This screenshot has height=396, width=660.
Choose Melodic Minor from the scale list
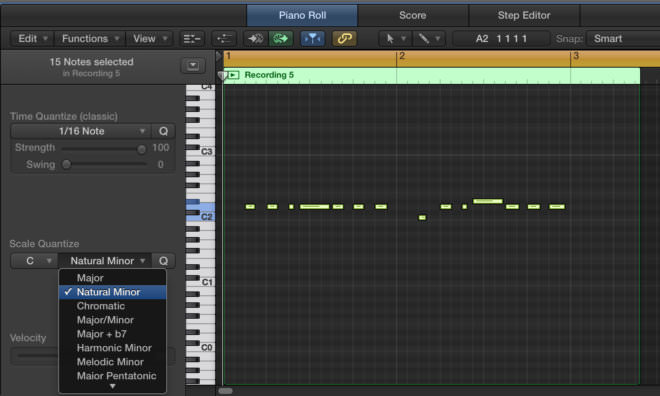click(112, 361)
